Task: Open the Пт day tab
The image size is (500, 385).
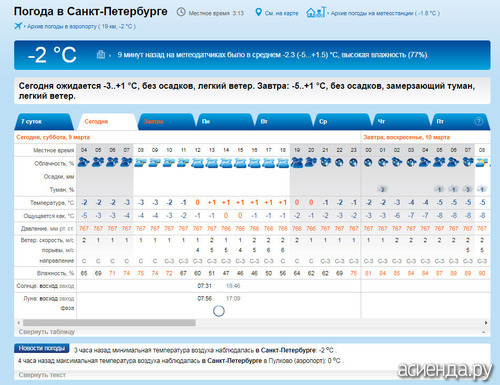Action: click(460, 121)
